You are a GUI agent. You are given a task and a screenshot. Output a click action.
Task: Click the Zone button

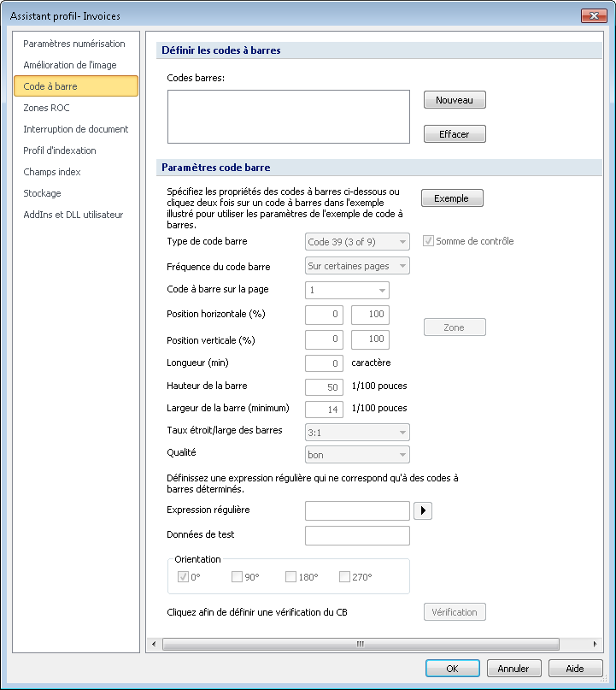pyautogui.click(x=455, y=327)
